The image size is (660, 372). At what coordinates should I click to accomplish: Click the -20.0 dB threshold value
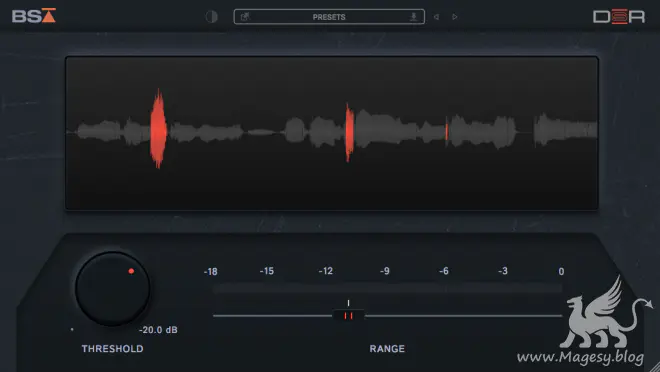158,330
